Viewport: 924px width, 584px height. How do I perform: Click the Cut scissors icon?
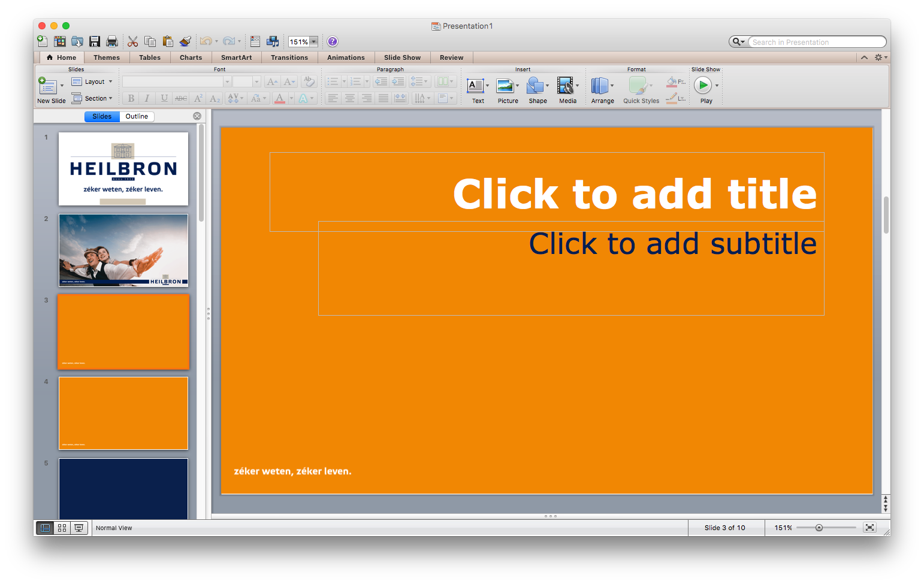(x=133, y=41)
